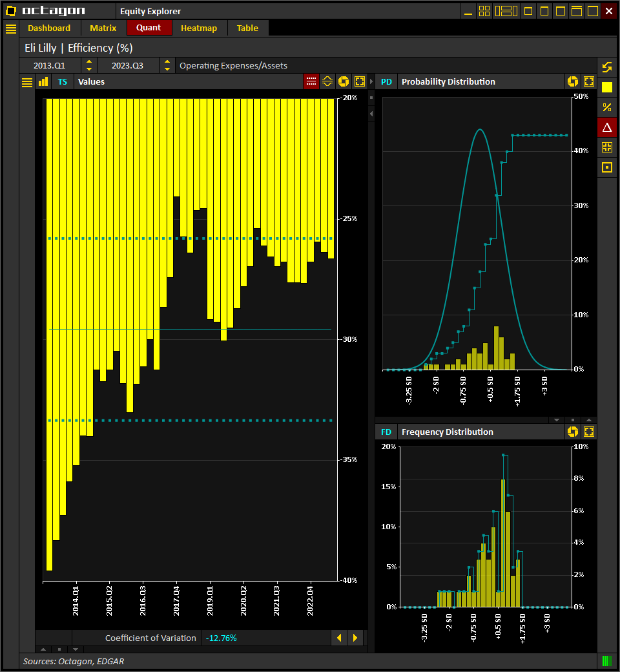Toggle the mean line with arrows icon

click(x=327, y=81)
